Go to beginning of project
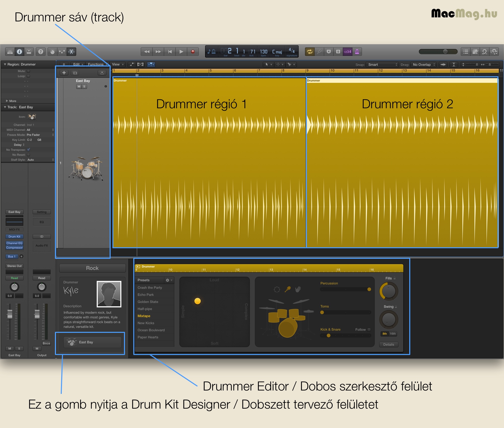This screenshot has width=504, height=428. [x=170, y=52]
